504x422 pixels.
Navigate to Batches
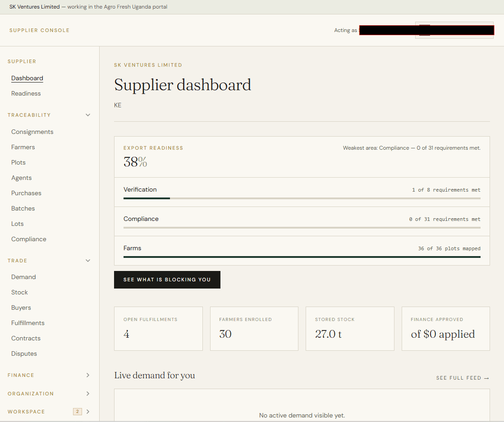23,208
